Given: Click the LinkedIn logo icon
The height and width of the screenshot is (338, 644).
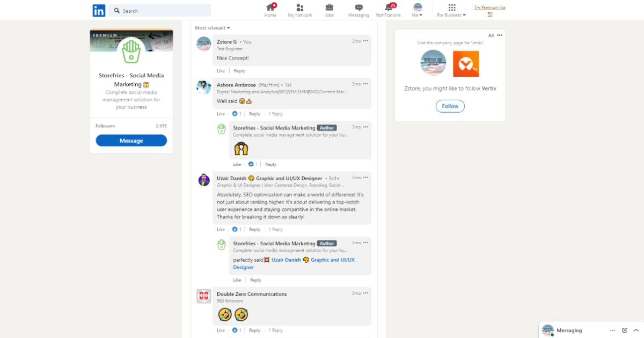Looking at the screenshot, I should (99, 10).
